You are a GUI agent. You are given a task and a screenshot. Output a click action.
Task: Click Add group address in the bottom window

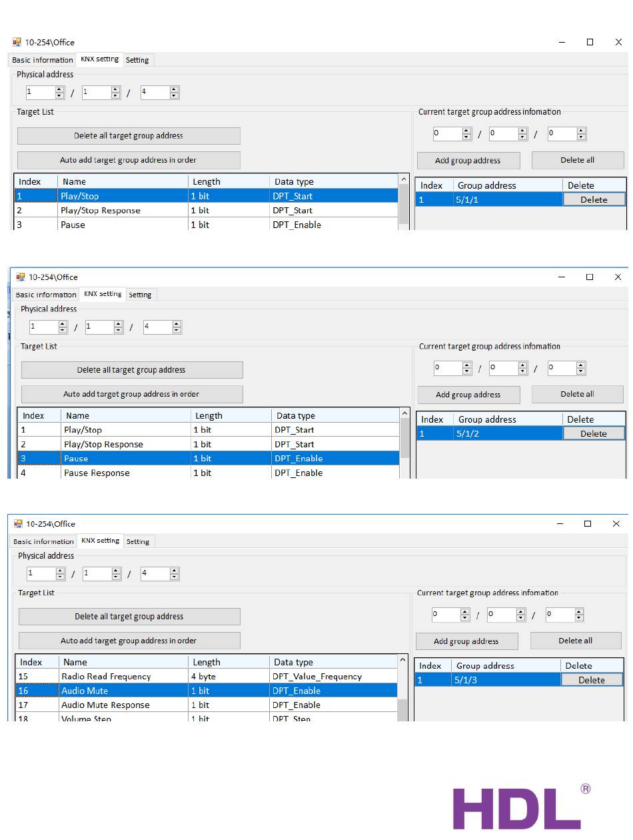[466, 641]
